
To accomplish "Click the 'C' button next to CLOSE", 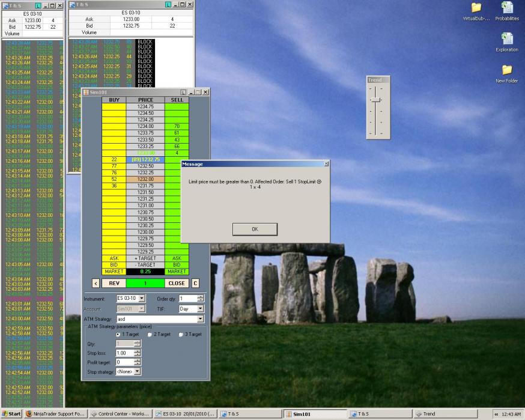I will 195,283.
